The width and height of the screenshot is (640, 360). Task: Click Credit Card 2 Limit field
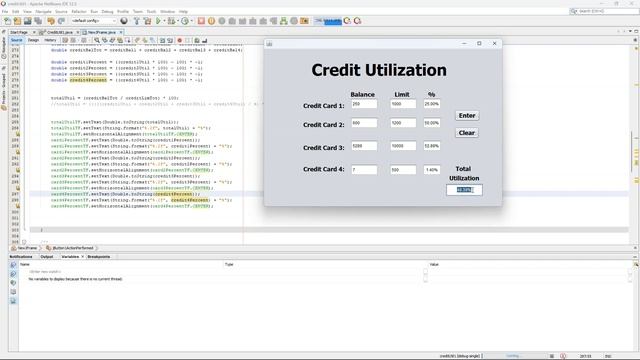pos(403,123)
